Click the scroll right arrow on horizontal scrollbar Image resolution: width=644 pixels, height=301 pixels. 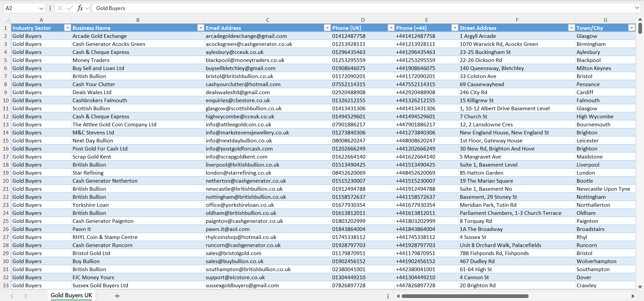(633, 296)
